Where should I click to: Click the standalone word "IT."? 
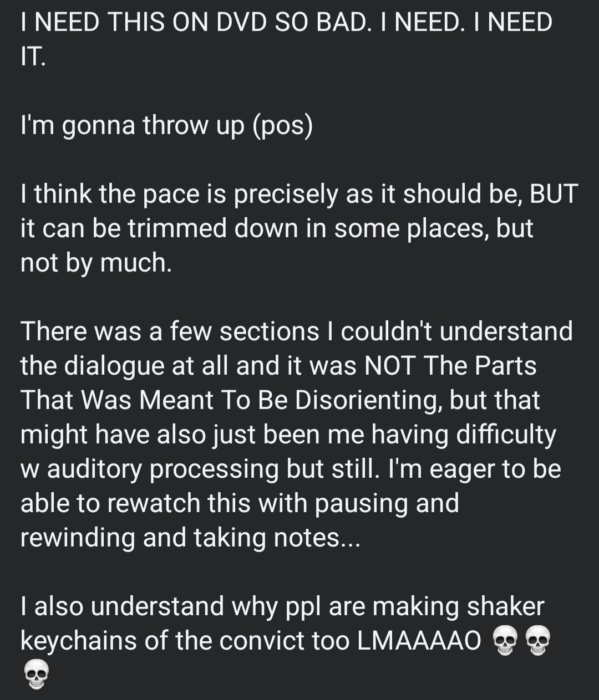click(x=33, y=57)
